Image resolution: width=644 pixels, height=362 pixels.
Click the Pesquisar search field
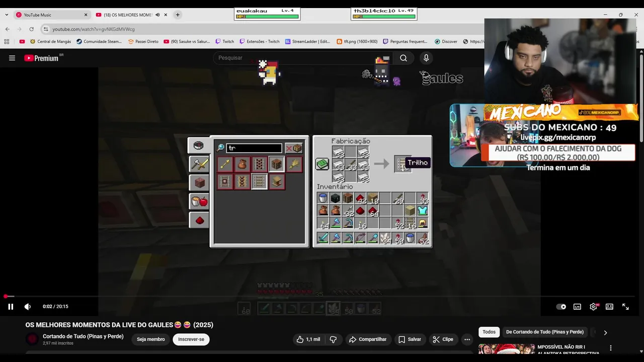tap(302, 58)
